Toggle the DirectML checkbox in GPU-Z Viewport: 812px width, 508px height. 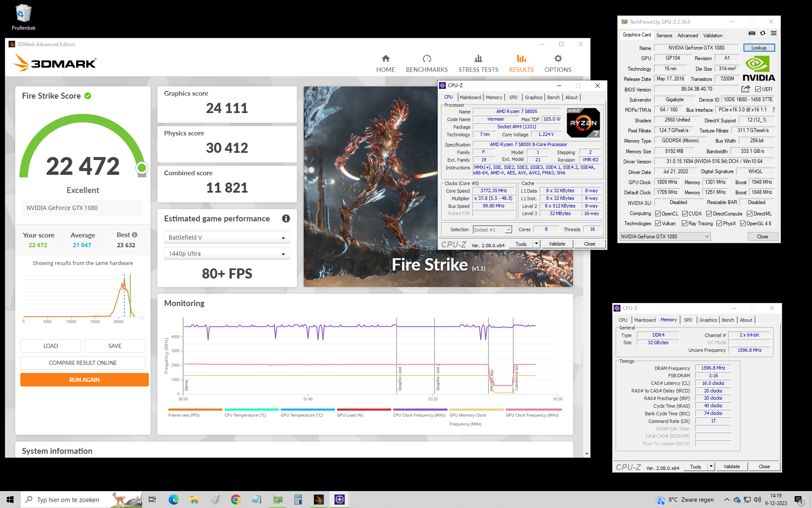click(749, 214)
